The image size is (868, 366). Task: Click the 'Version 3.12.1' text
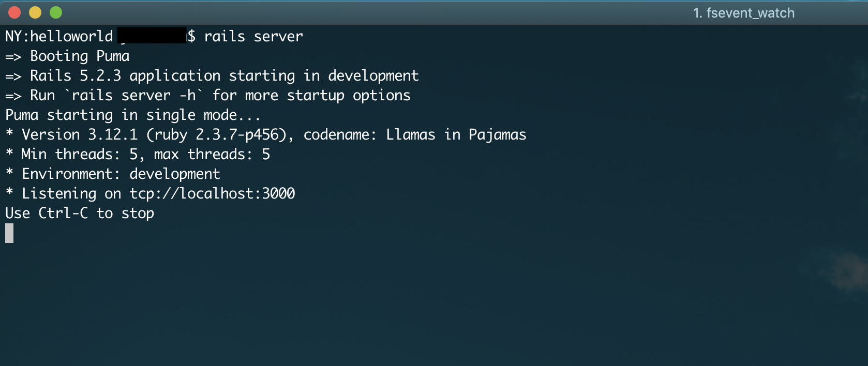[80, 135]
